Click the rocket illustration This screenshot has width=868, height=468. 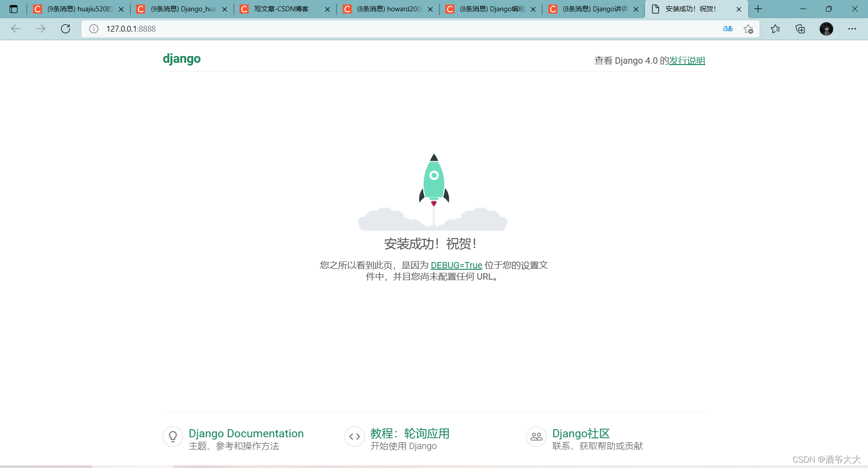pyautogui.click(x=434, y=181)
